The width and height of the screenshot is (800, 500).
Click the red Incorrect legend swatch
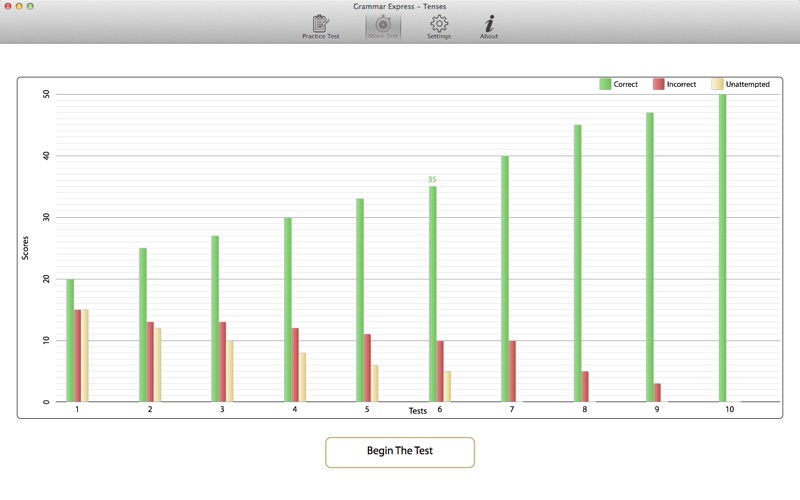659,85
